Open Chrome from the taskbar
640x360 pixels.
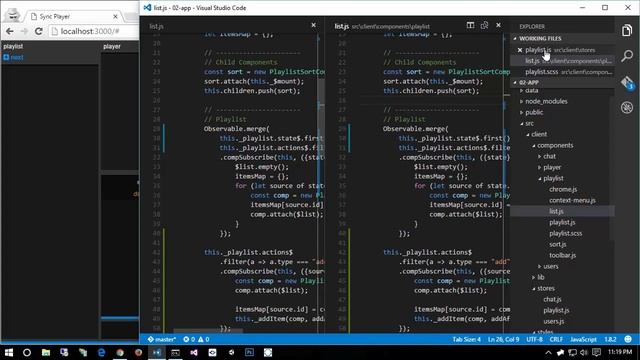pos(120,352)
